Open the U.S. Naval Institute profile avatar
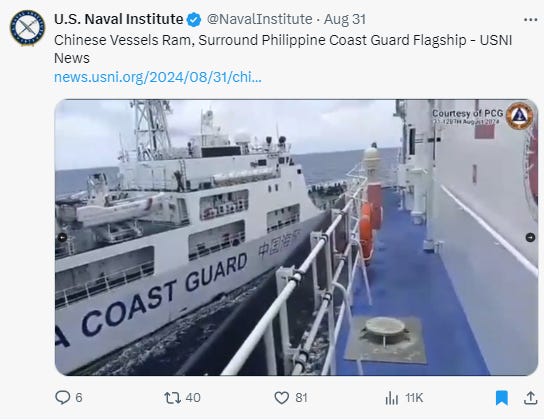This screenshot has height=420, width=544. point(27,28)
